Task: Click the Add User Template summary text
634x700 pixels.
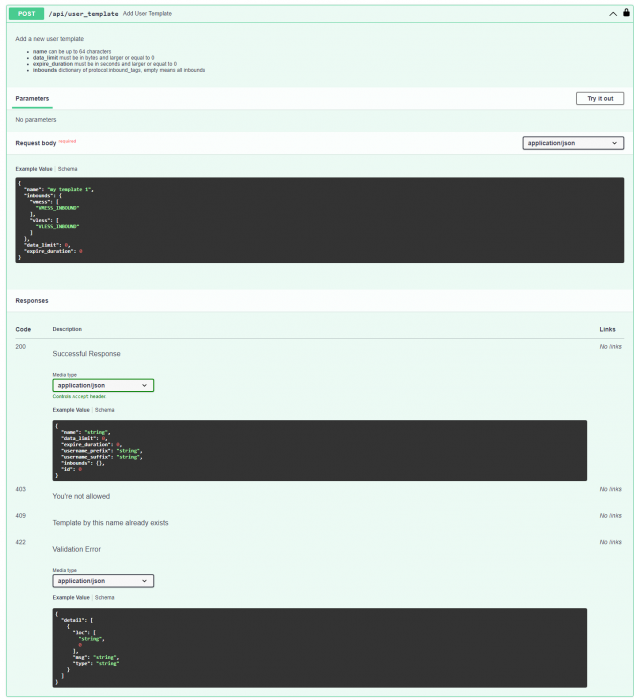Action: 148,13
